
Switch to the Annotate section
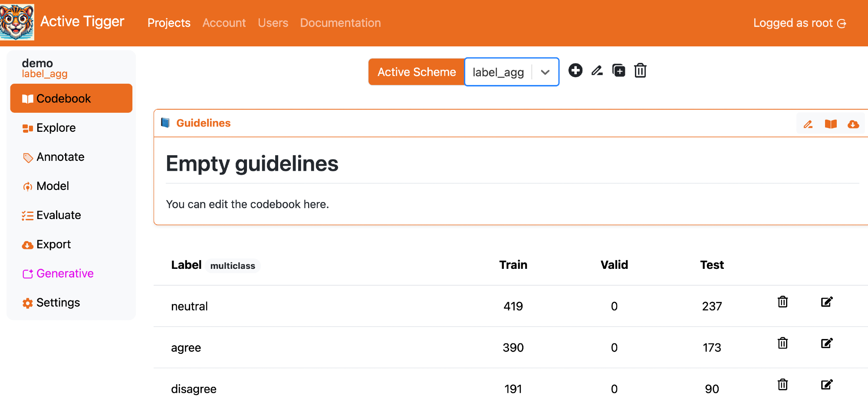[x=60, y=157]
